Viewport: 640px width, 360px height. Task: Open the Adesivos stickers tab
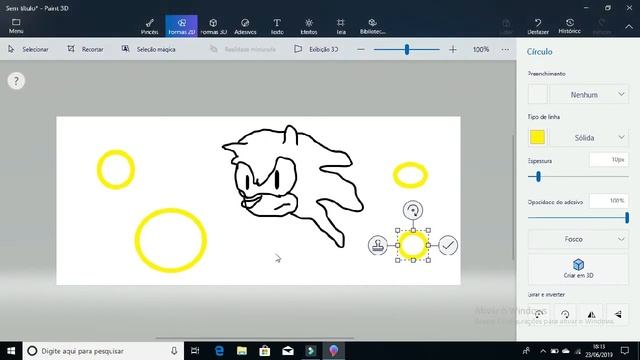pyautogui.click(x=245, y=26)
